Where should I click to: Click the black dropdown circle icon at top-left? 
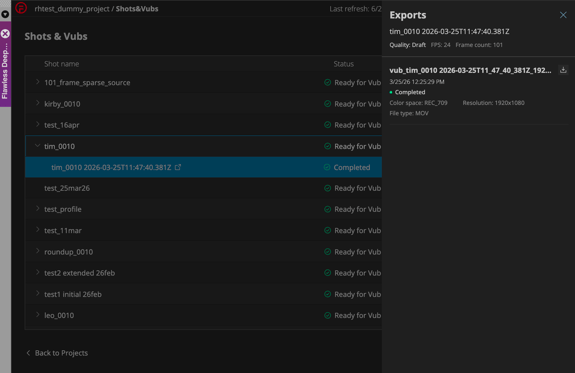coord(5,14)
